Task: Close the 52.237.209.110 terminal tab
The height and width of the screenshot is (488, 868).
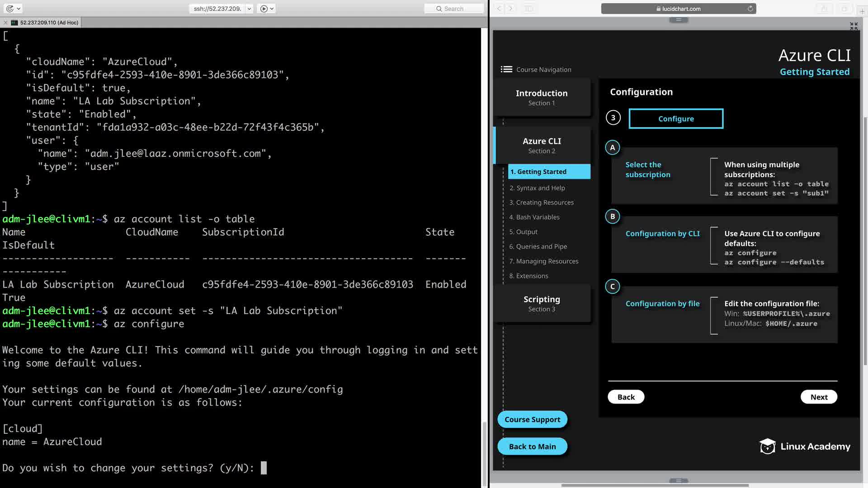Action: 5,23
